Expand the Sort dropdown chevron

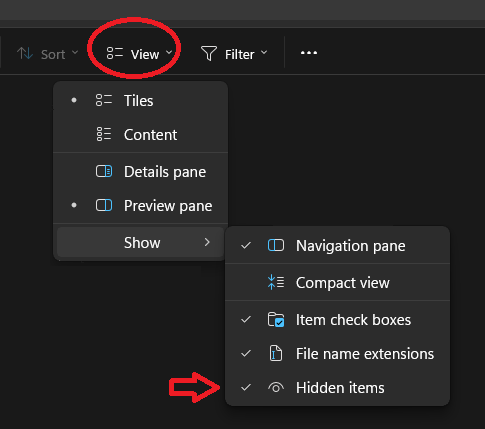tap(75, 52)
